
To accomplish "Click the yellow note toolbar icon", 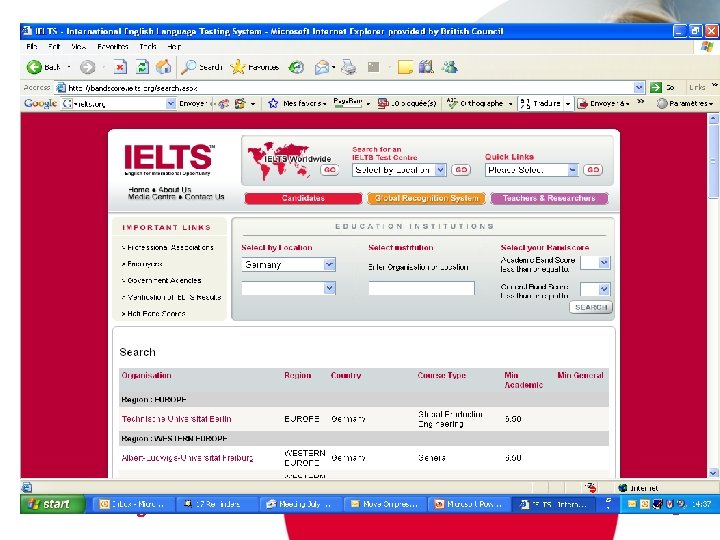I will click(x=405, y=67).
